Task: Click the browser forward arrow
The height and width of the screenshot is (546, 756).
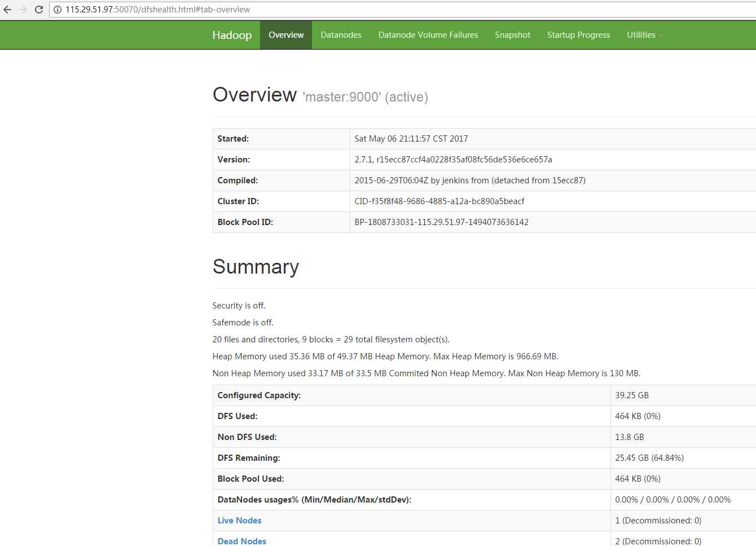Action: (x=23, y=10)
